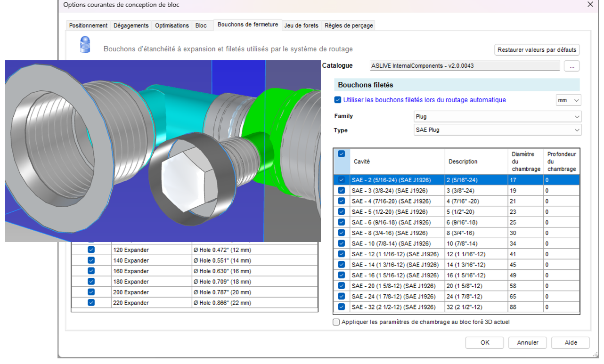Confirm settings with the OK button

pyautogui.click(x=485, y=343)
